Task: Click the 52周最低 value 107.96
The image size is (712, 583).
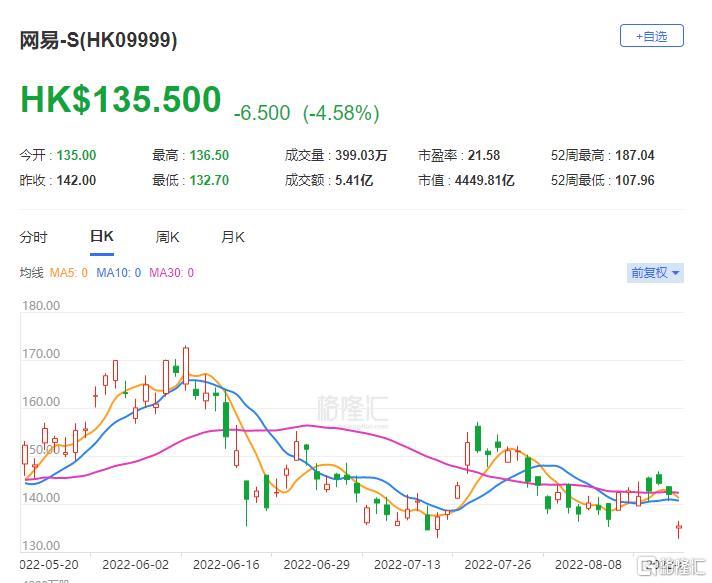Action: click(x=635, y=180)
